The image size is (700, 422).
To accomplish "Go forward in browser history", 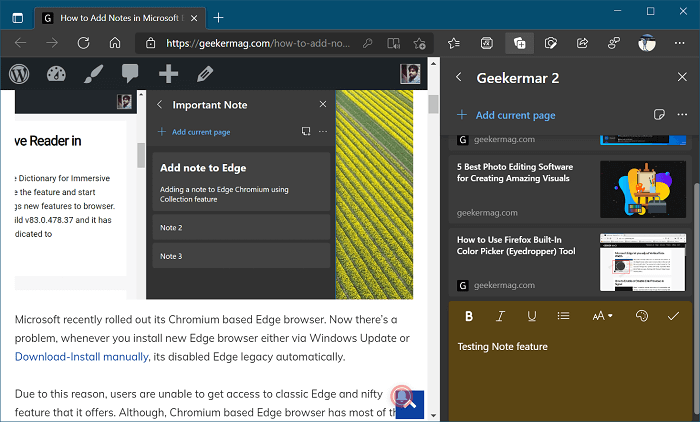I will point(52,43).
